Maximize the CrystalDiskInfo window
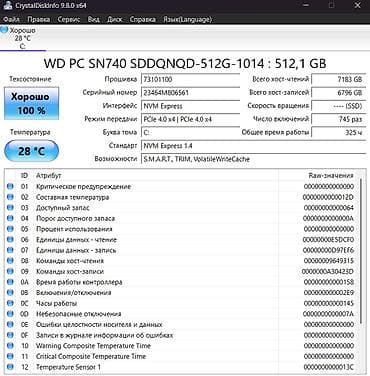Image resolution: width=370 pixels, height=376 pixels. (x=332, y=6)
